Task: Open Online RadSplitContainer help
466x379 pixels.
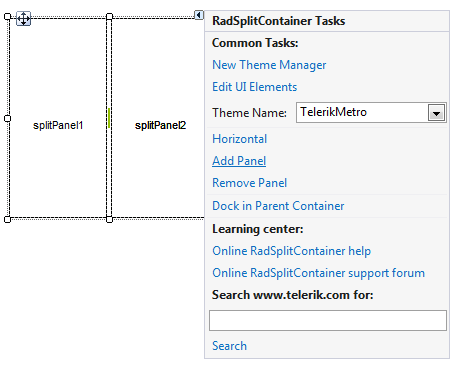Action: click(291, 251)
